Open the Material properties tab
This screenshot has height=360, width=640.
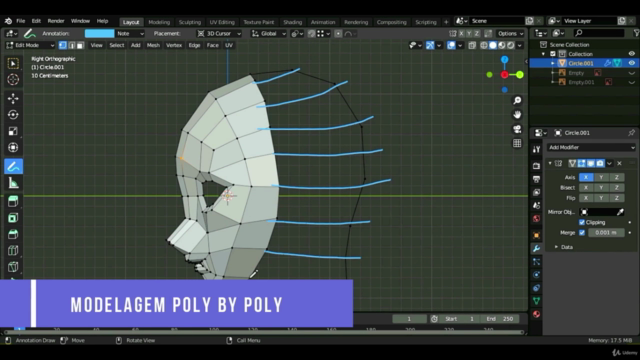coord(536,314)
